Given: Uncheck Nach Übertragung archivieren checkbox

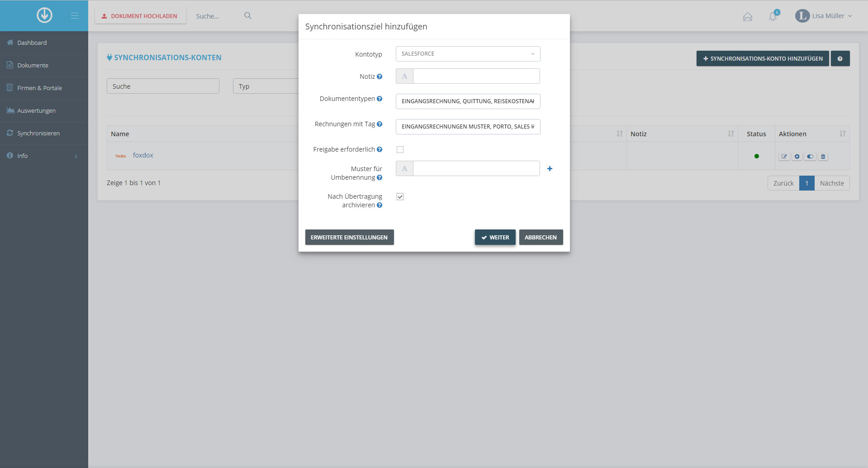Looking at the screenshot, I should 400,196.
